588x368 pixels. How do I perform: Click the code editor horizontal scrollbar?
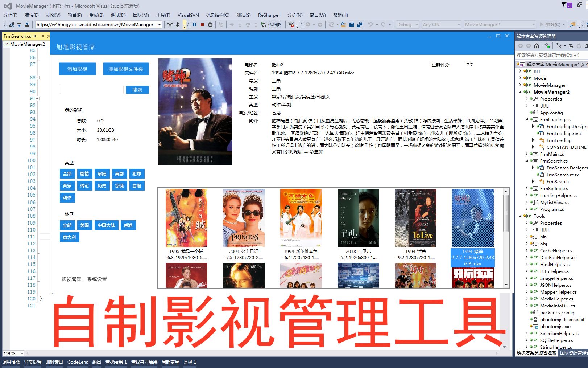tap(263, 353)
